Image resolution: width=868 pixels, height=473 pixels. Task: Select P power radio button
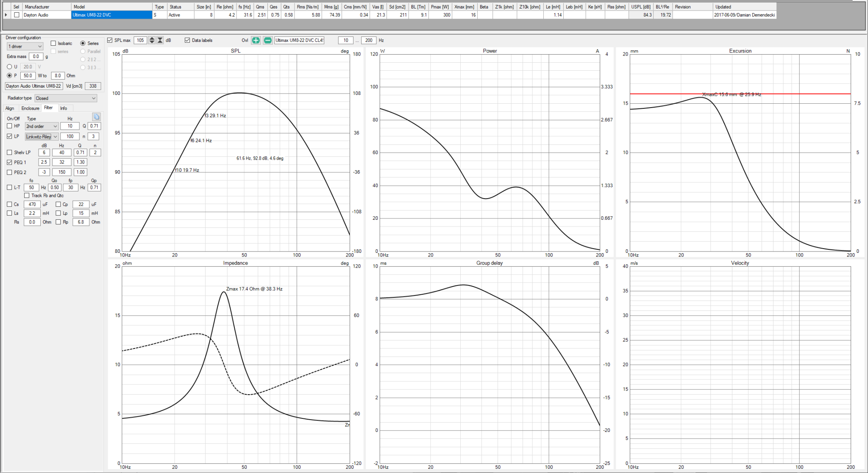pos(9,75)
